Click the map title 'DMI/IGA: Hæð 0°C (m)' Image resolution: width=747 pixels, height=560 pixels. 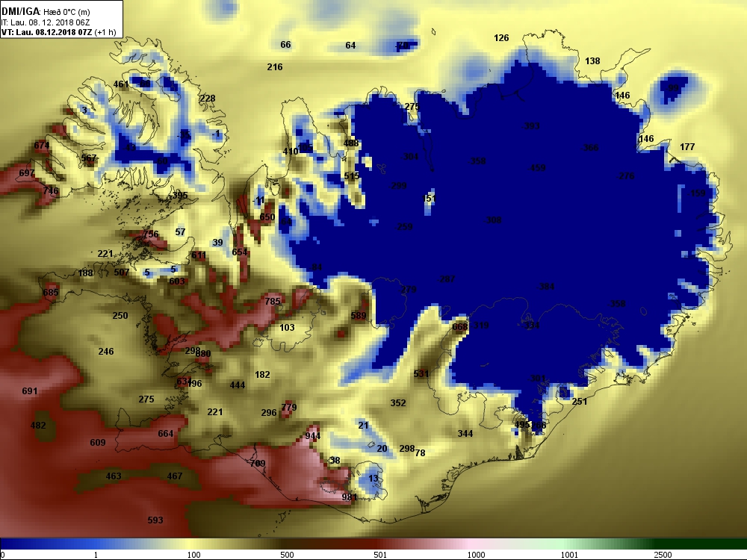tap(46, 12)
